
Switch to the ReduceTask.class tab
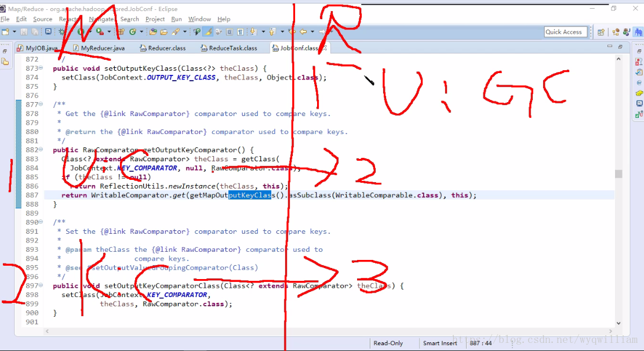(x=229, y=48)
